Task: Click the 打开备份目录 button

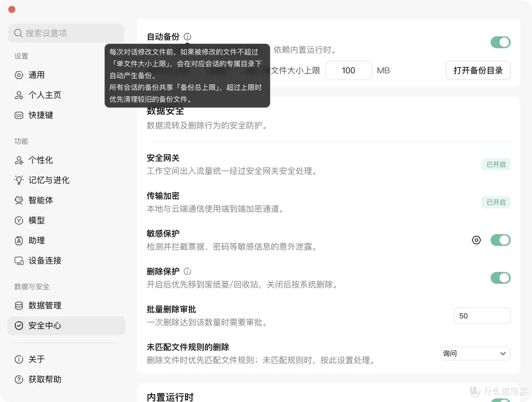Action: pos(478,70)
